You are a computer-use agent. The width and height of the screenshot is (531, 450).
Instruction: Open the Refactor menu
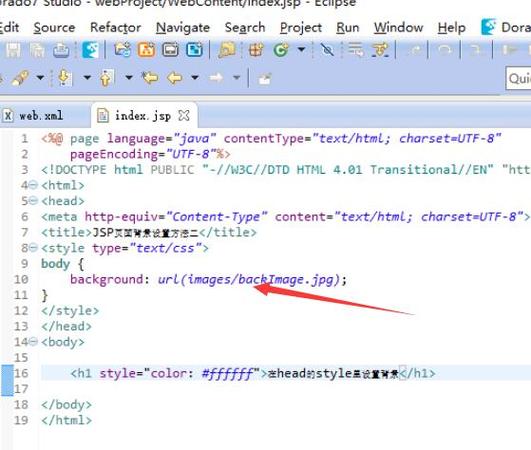coord(115,27)
